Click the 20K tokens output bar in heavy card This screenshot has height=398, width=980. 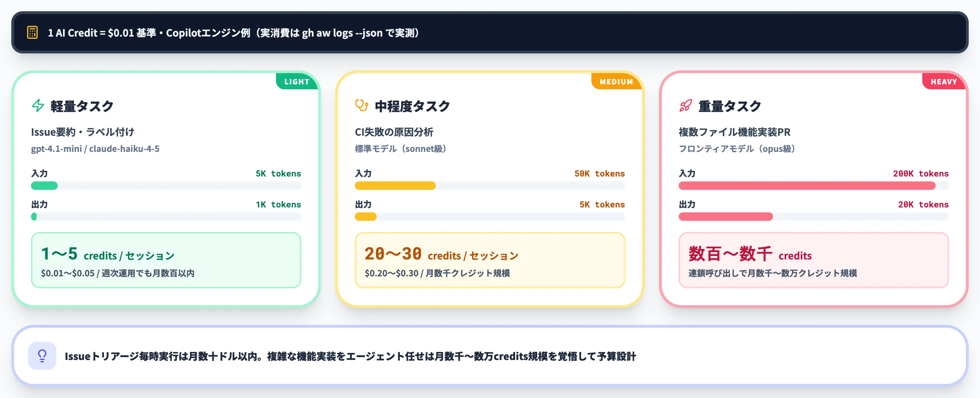(x=813, y=217)
